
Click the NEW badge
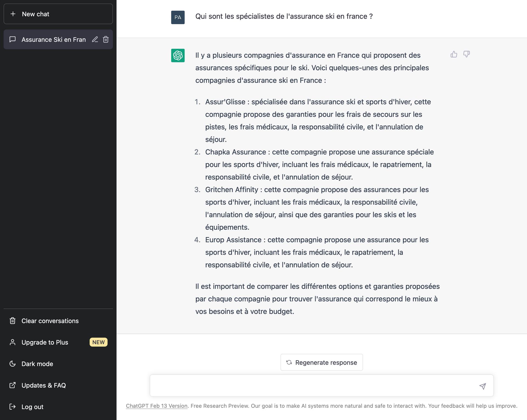99,342
